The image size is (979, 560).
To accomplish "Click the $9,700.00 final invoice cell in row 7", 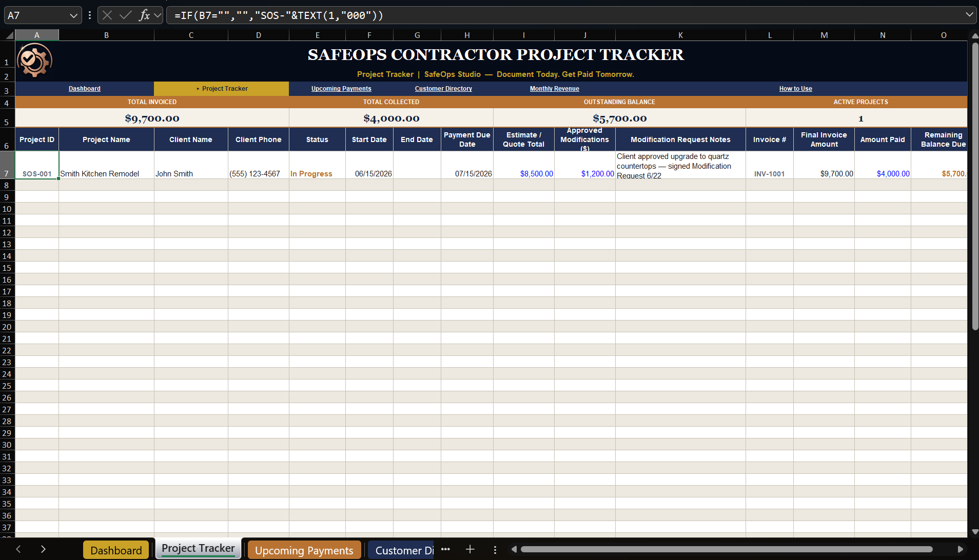I will tap(824, 165).
